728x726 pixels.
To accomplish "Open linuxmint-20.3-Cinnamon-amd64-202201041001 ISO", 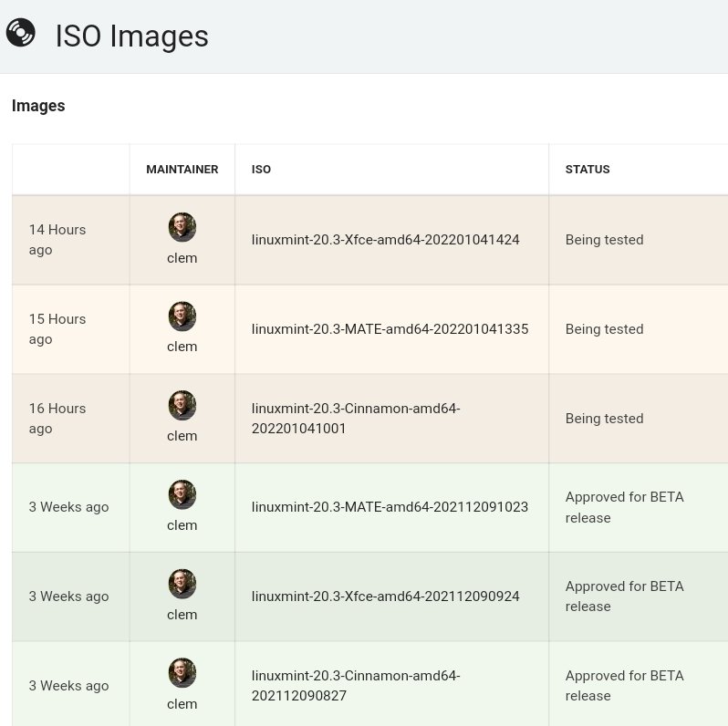I will point(356,419).
